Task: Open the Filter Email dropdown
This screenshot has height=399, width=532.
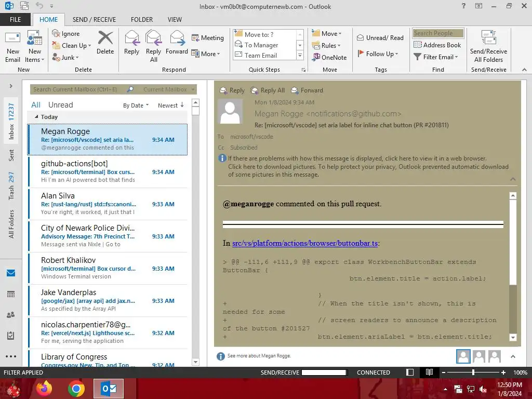Action: coord(436,57)
